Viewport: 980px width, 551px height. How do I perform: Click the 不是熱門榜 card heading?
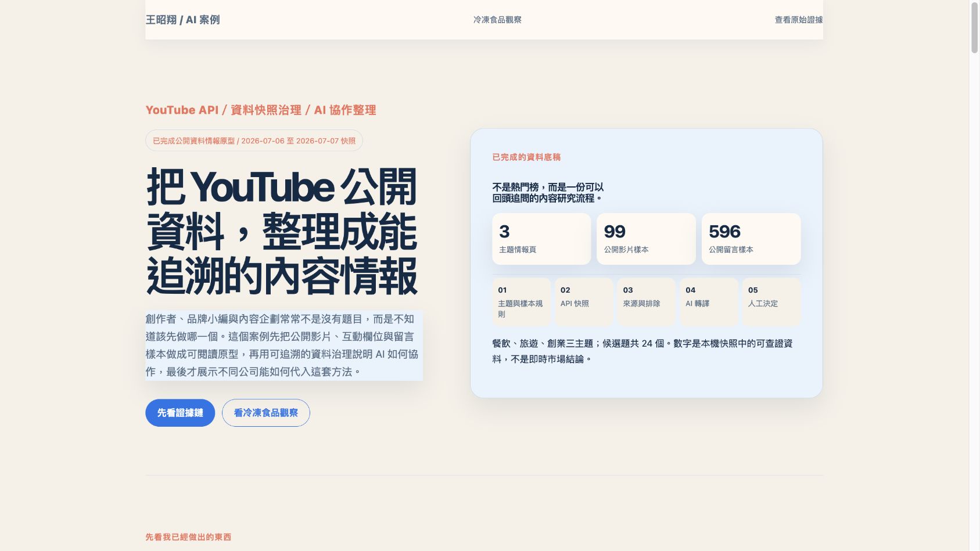(x=548, y=193)
